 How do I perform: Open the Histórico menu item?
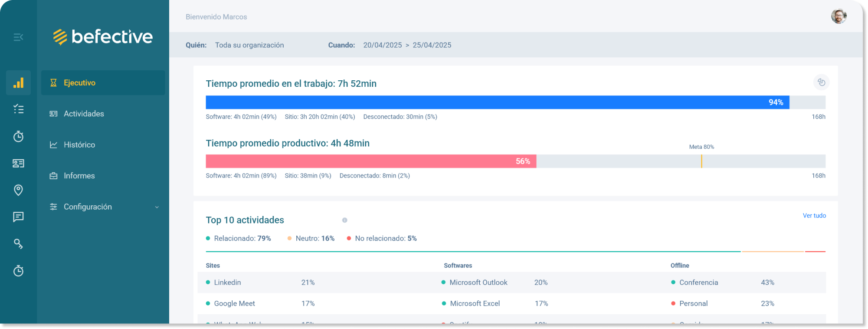(x=79, y=145)
